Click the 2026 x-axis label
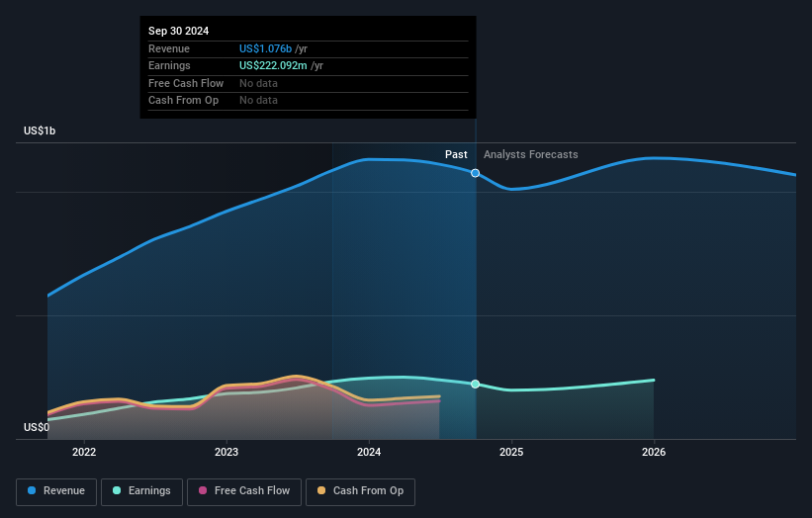 pos(654,452)
